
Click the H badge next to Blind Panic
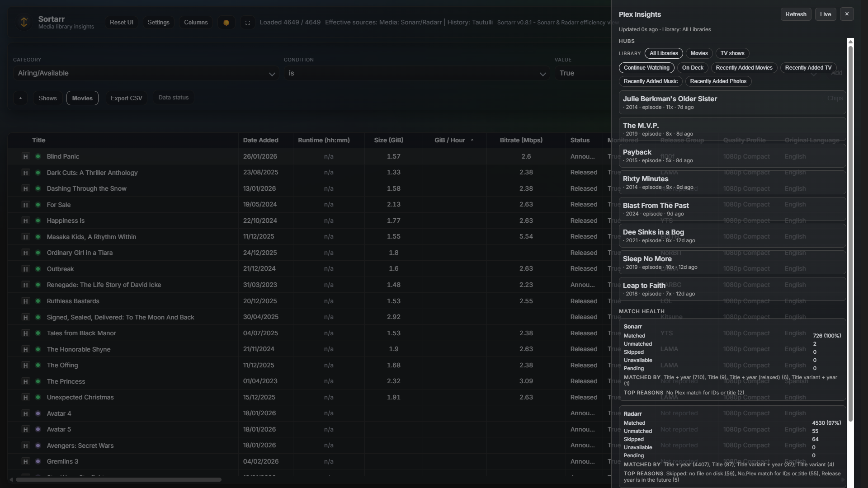26,156
